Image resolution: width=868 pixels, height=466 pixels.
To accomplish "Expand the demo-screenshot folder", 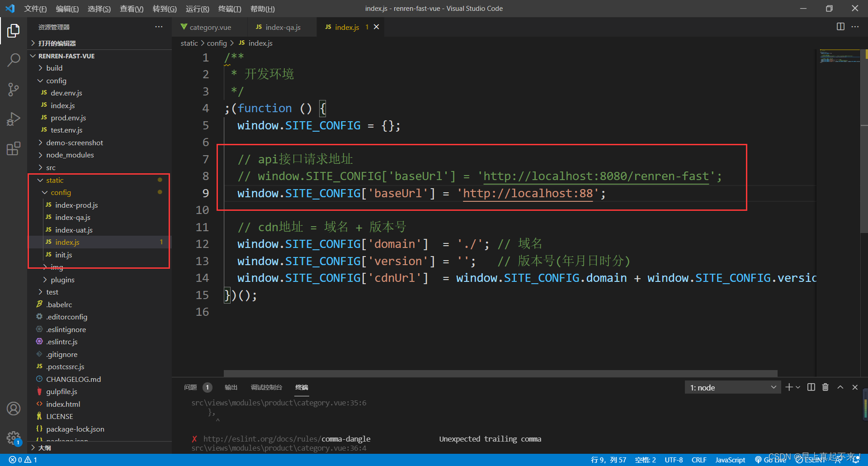I will 75,143.
